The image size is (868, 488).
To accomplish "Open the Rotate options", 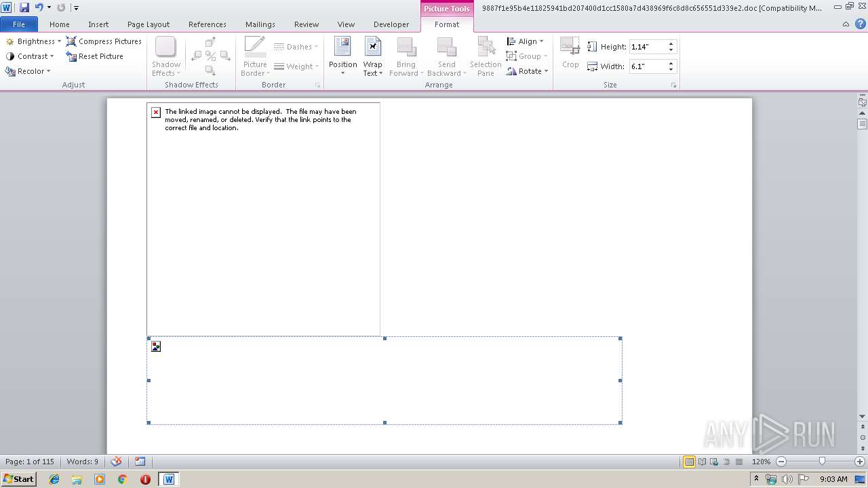I will click(527, 71).
